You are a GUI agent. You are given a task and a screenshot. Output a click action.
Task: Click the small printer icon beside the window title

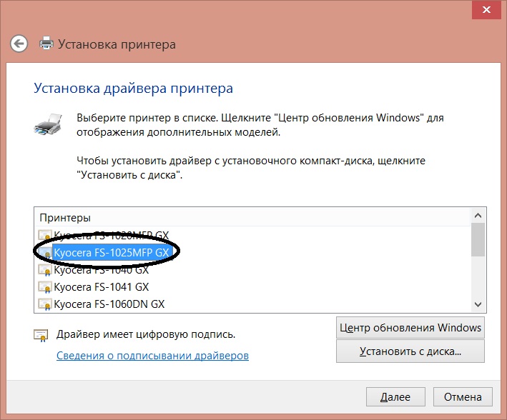[46, 44]
